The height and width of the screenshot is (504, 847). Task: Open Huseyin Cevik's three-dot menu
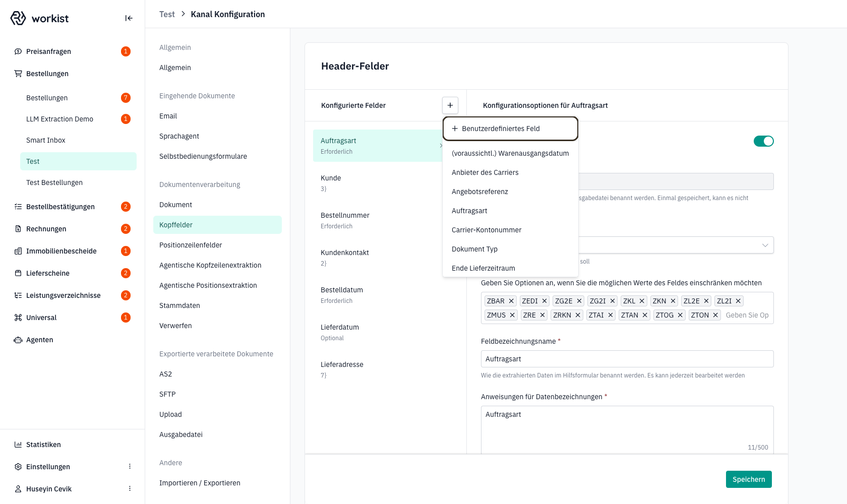point(130,489)
